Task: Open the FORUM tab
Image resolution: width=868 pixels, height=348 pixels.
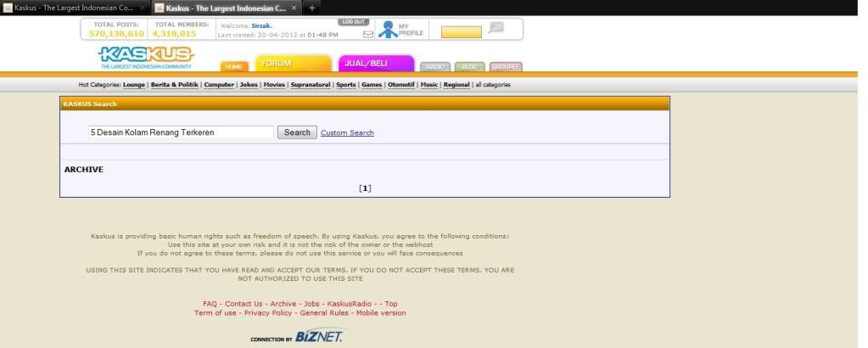Action: (293, 63)
